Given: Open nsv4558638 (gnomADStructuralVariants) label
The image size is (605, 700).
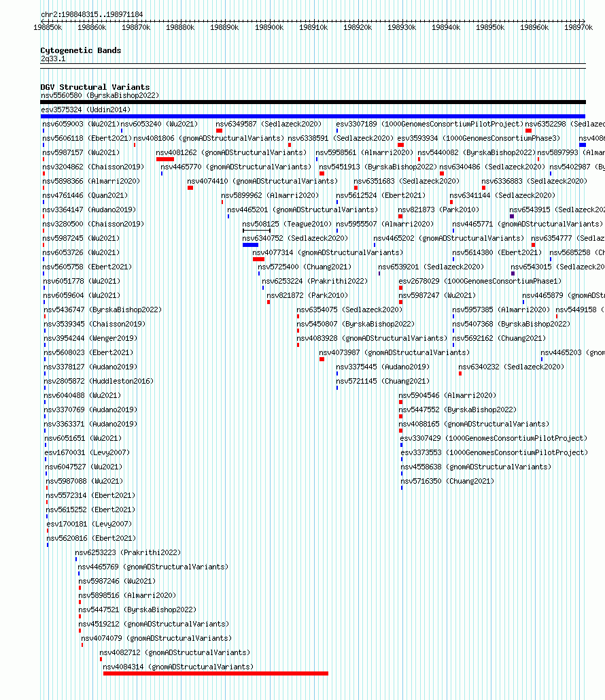Looking at the screenshot, I should tap(476, 467).
